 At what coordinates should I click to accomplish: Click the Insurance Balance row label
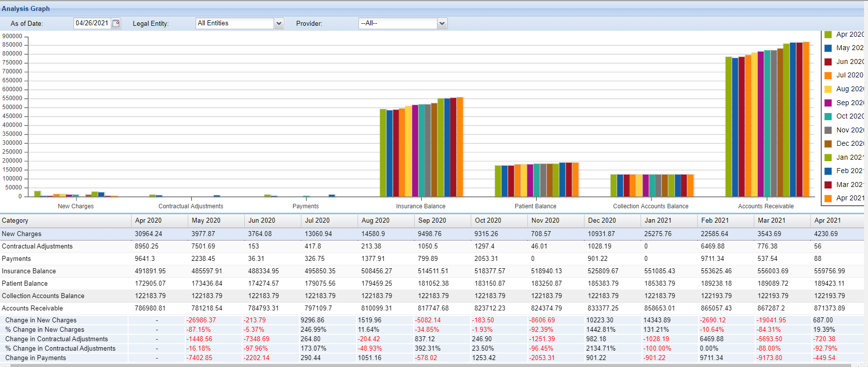click(29, 271)
